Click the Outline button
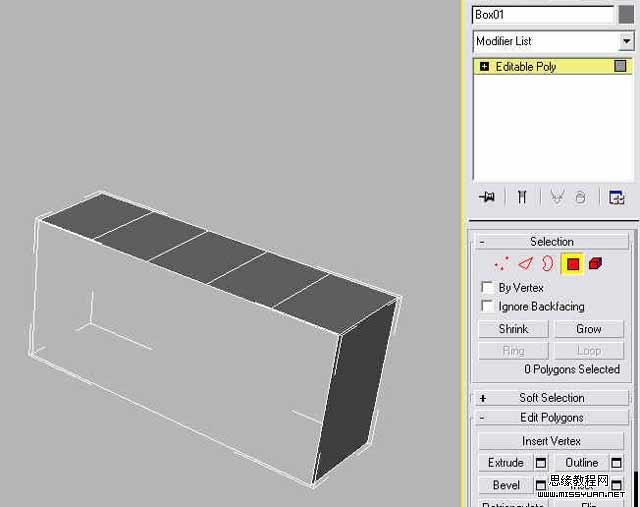Screen dimensions: 640x507 pyautogui.click(x=582, y=463)
